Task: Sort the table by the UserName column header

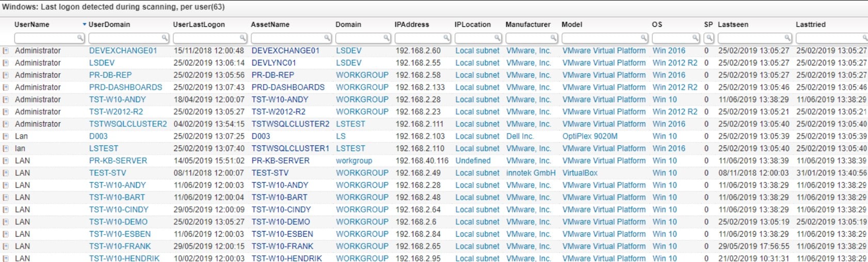Action: click(x=32, y=24)
